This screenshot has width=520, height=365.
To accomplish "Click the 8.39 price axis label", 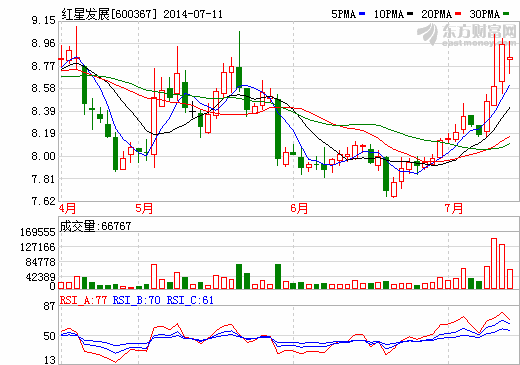I will coord(44,111).
